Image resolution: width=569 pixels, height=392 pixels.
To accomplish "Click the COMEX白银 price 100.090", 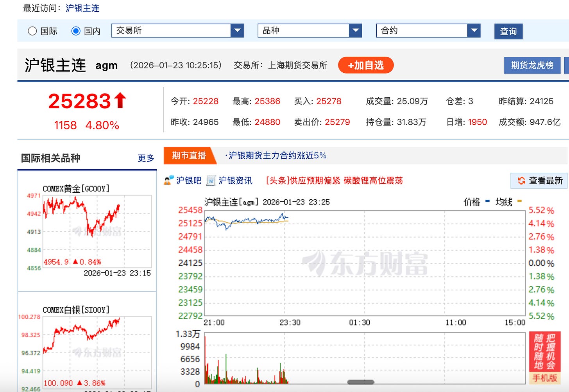I will (x=58, y=383).
